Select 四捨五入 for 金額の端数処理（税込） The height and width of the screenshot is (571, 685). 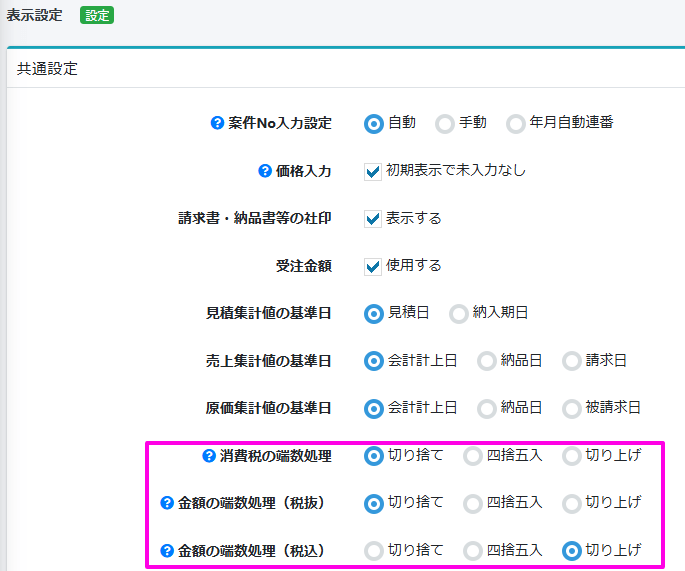(473, 551)
